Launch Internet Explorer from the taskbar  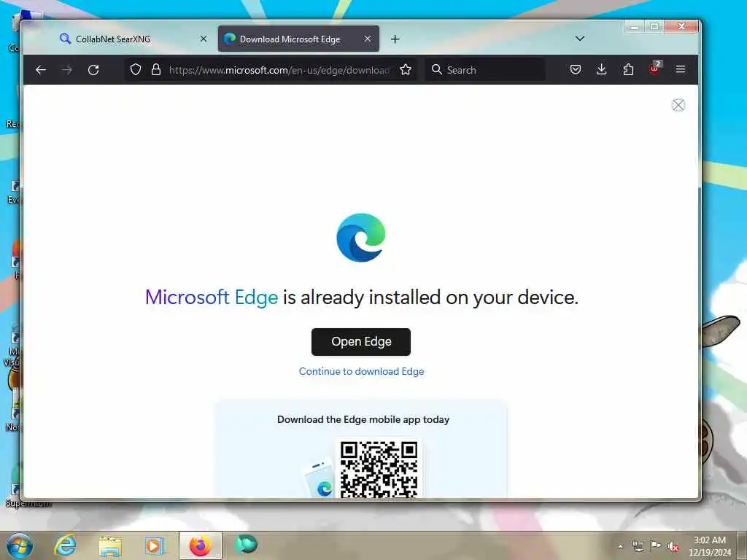(65, 545)
